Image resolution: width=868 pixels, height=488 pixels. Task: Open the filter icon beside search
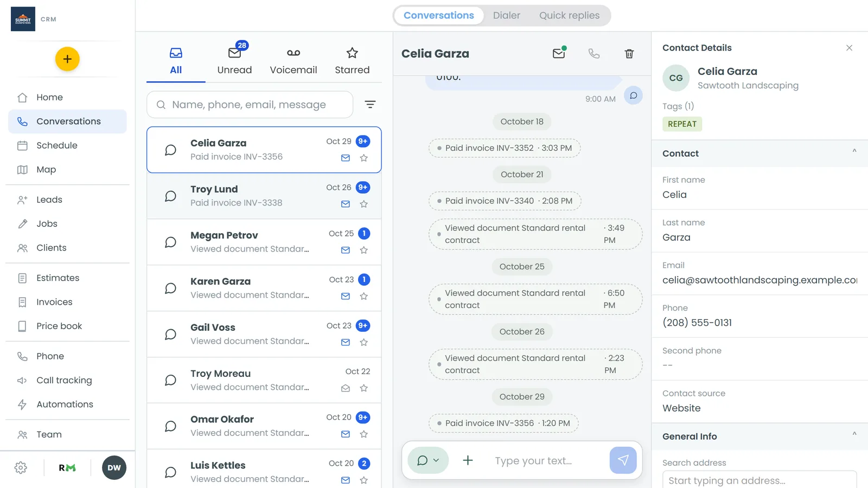point(370,104)
